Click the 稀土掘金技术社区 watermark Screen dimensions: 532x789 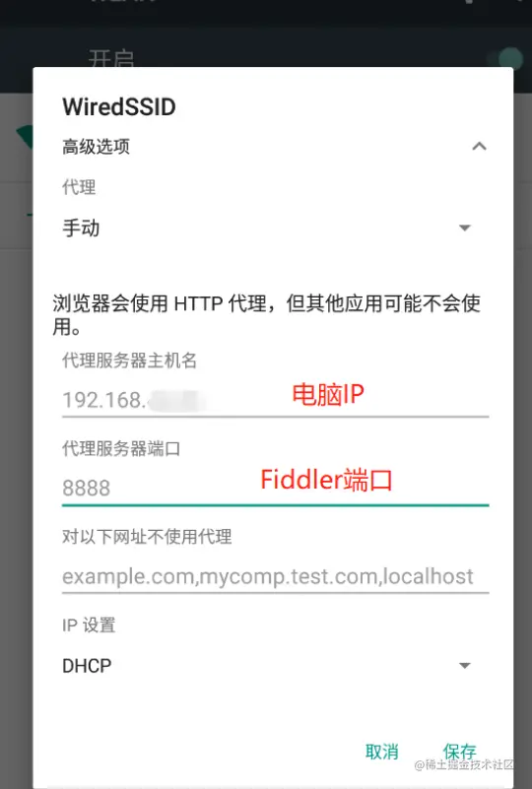464,764
